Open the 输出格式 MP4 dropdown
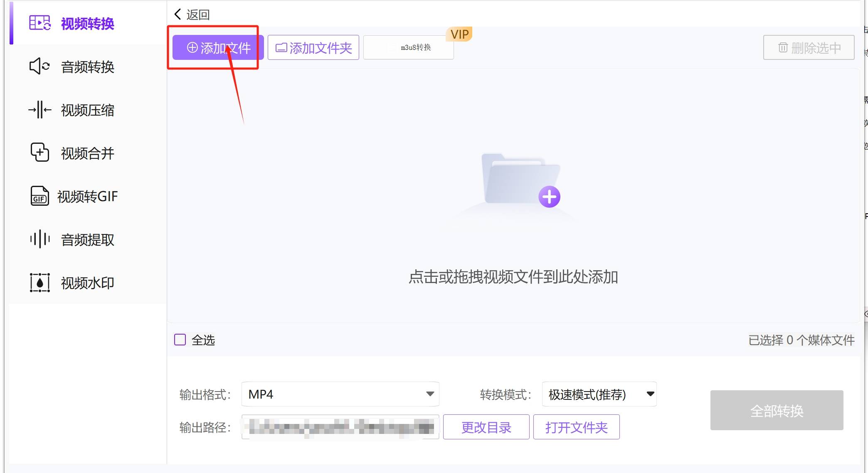The width and height of the screenshot is (868, 473). [340, 394]
